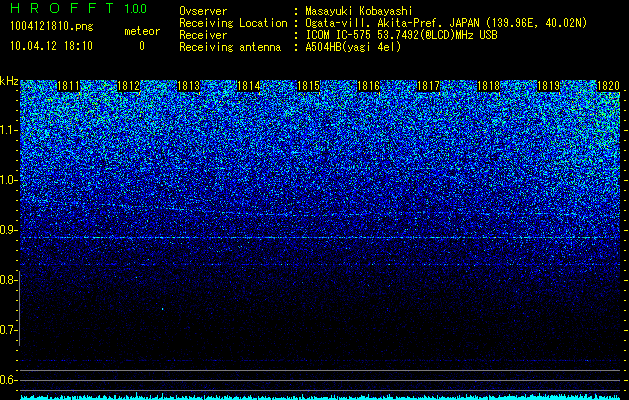Image resolution: width=629 pixels, height=400 pixels.
Task: Click the cyan signal level graph at the bottom
Action: coord(320,397)
